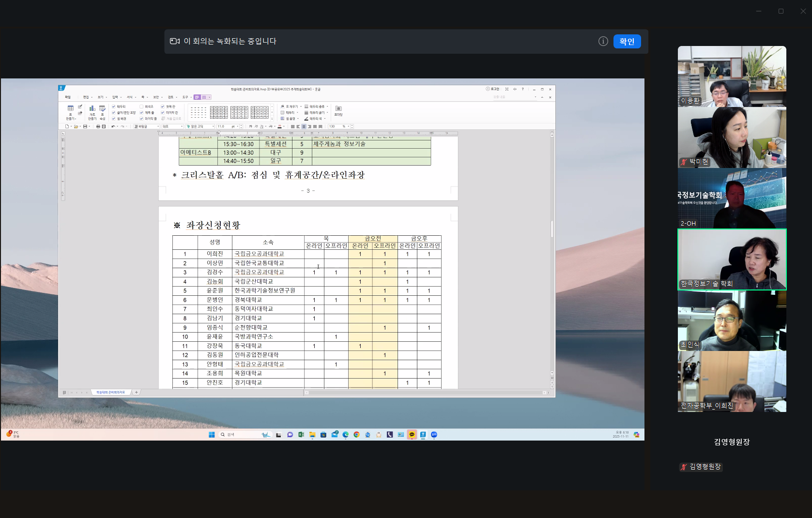Screen dimensions: 812x518
Task: Click the 확인 button on recording notice
Action: 627,42
